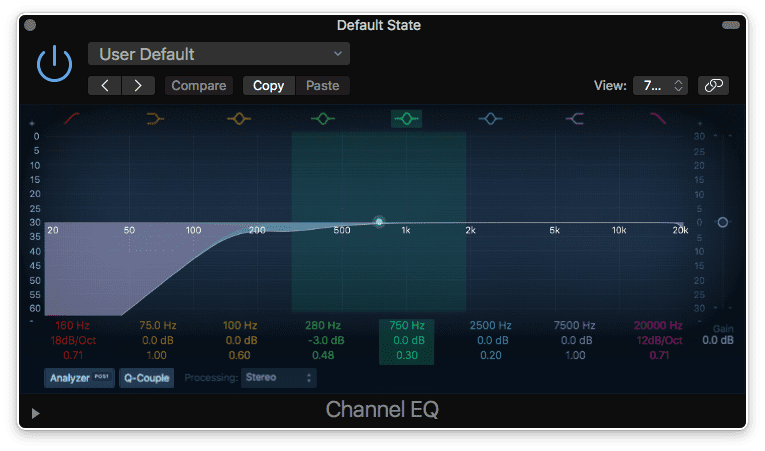Viewport: 765px width, 451px height.
Task: Toggle the high shelf band icon
Action: tap(575, 118)
